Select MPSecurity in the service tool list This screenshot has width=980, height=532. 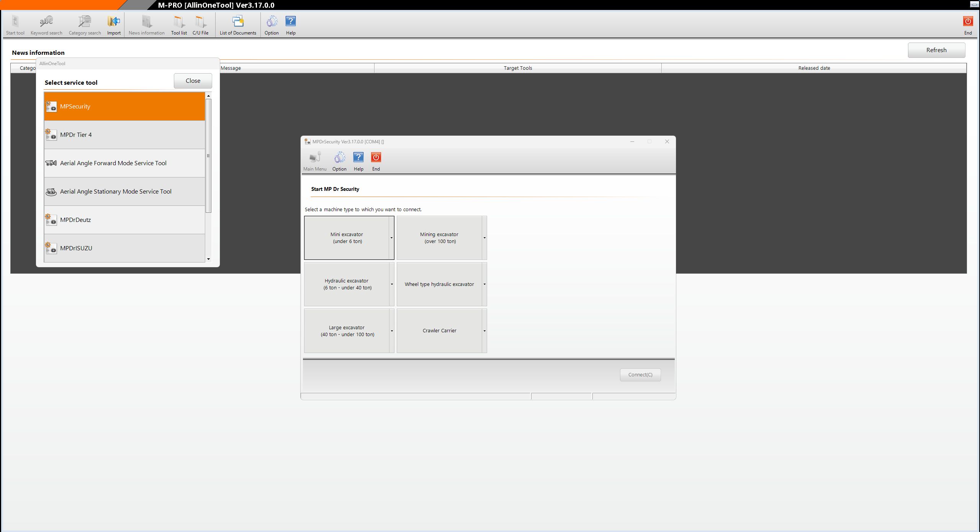[x=124, y=107]
